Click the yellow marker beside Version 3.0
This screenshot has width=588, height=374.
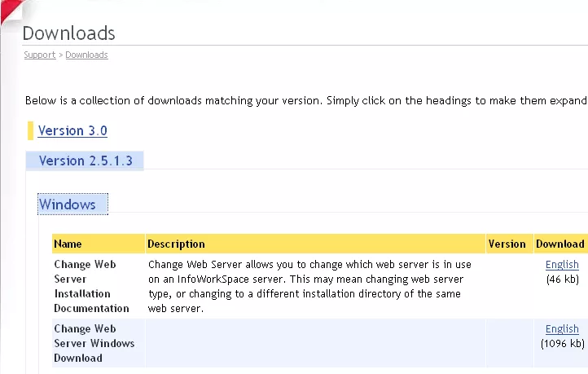[30, 130]
